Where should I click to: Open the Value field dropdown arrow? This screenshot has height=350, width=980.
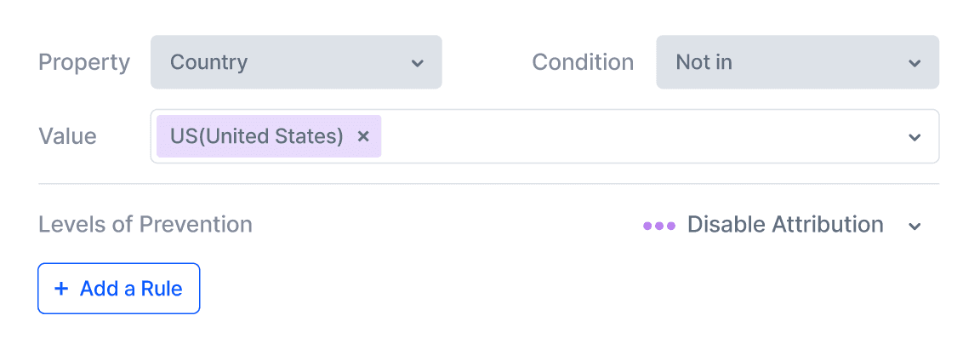click(914, 137)
